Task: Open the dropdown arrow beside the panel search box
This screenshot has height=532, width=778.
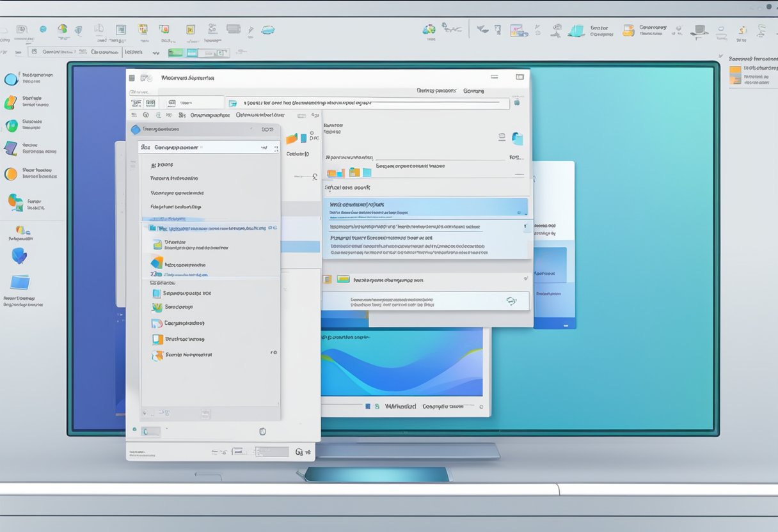Action: pyautogui.click(x=264, y=146)
